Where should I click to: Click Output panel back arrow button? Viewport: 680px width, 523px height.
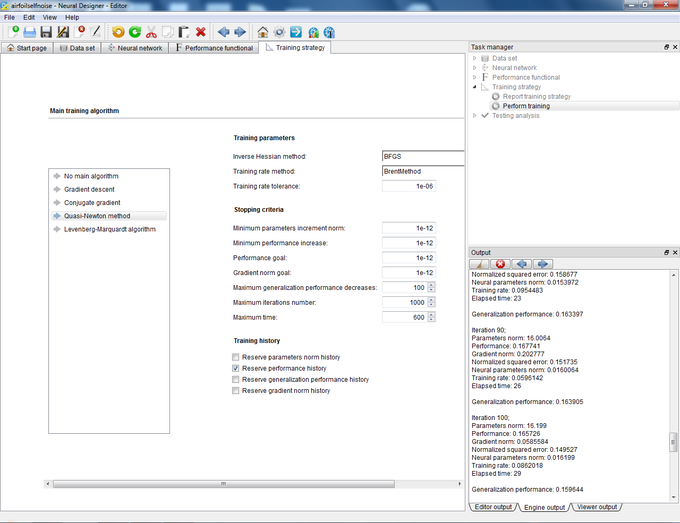pos(521,264)
